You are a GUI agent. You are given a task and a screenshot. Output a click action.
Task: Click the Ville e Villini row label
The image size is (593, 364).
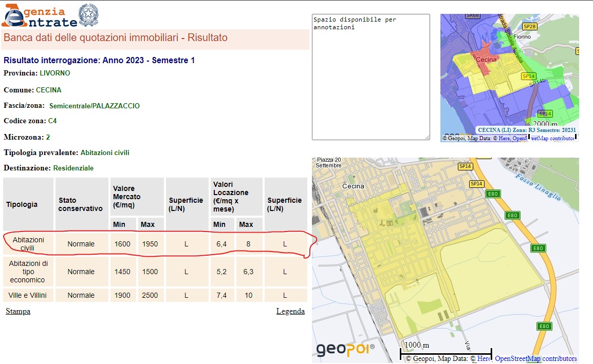coord(28,295)
